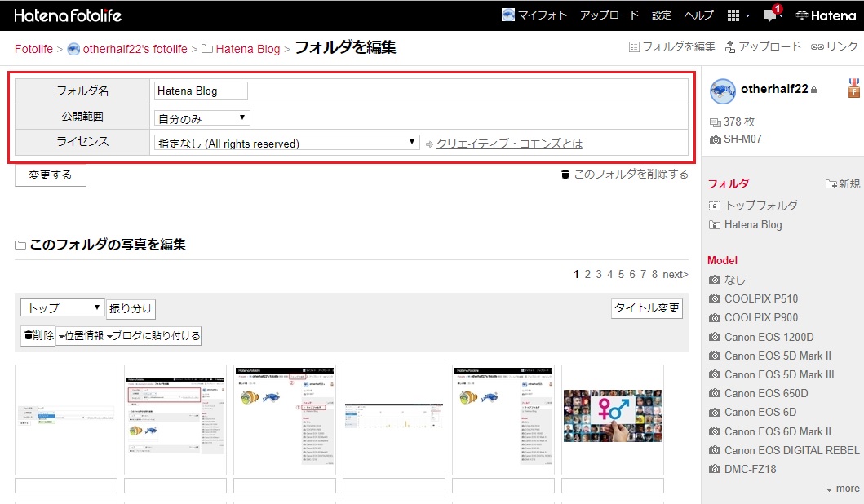Click the folder icon beside Hatena Blog breadcrumb
864x504 pixels.
[207, 49]
